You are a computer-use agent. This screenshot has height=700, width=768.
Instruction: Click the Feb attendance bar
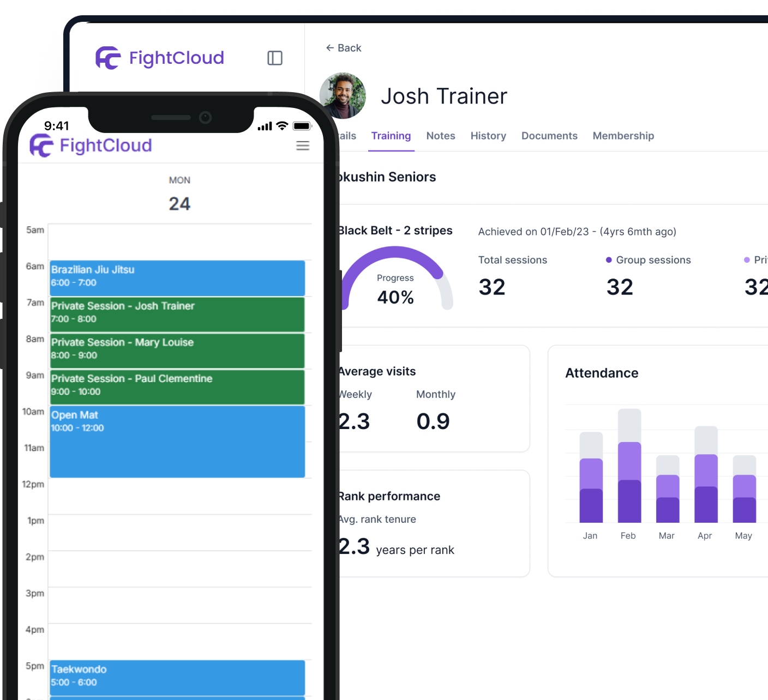click(629, 466)
